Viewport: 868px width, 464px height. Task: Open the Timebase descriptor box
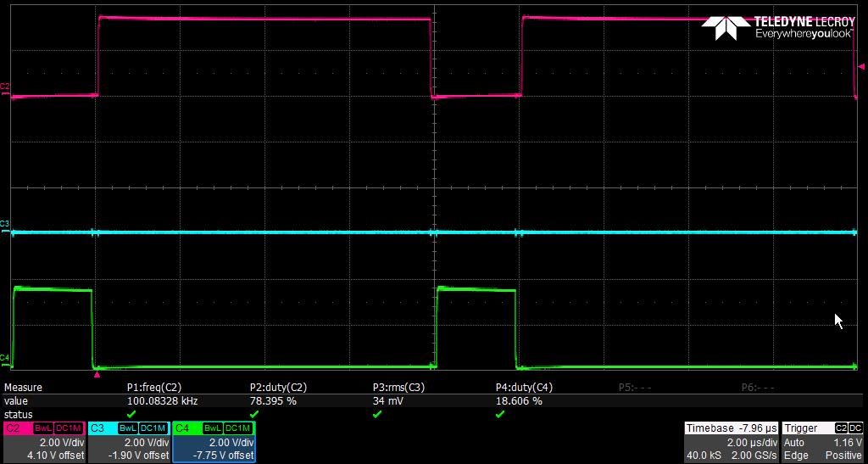tap(732, 441)
